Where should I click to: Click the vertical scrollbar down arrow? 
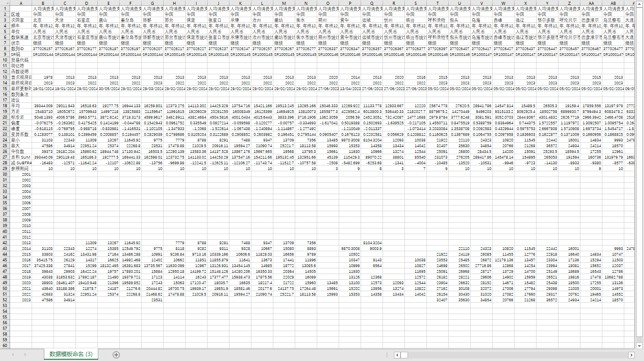(640, 346)
